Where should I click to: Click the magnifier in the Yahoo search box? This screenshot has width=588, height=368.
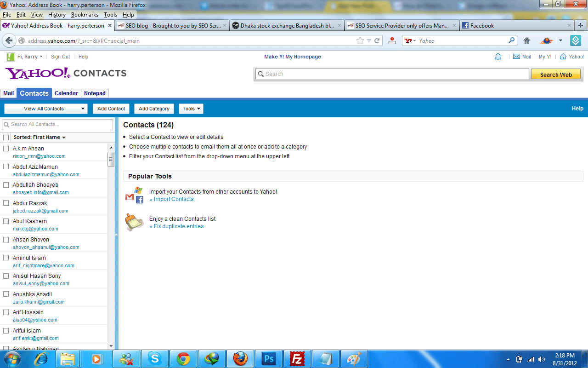512,40
